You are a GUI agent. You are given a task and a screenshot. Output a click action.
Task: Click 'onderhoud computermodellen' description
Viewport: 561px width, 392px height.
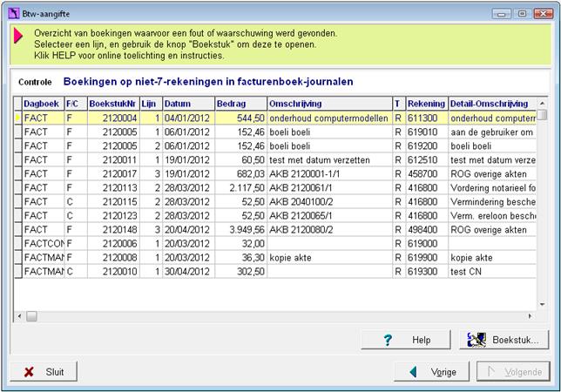tap(328, 118)
